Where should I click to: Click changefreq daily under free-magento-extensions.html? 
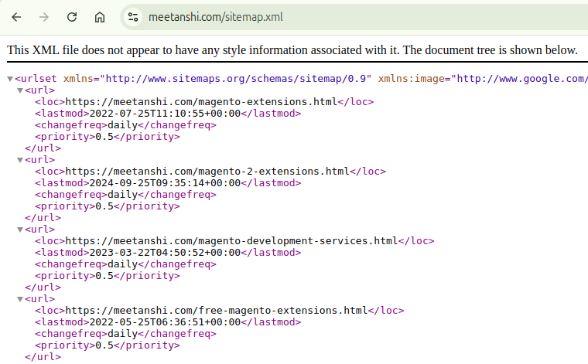click(122, 334)
